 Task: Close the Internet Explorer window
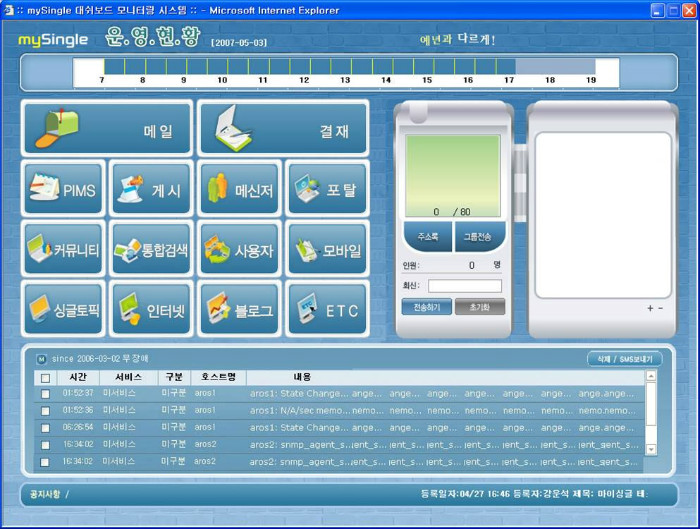pyautogui.click(x=689, y=11)
